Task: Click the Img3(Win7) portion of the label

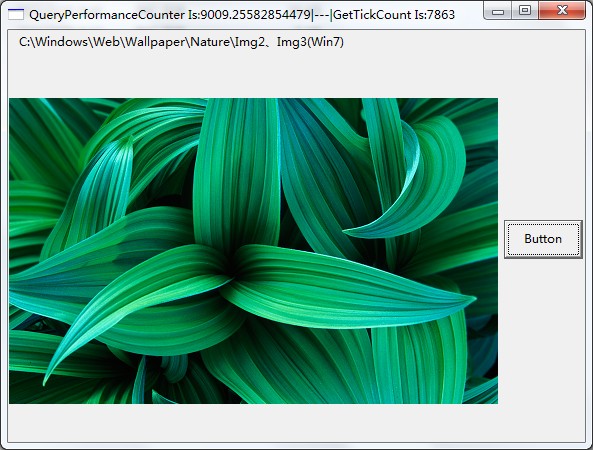Action: [310, 42]
